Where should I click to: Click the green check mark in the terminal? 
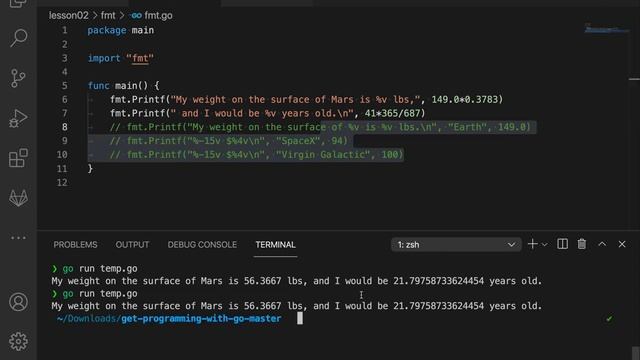tap(609, 319)
